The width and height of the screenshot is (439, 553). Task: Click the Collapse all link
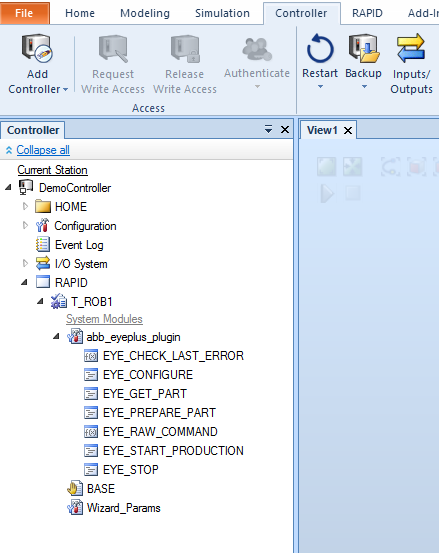(43, 150)
